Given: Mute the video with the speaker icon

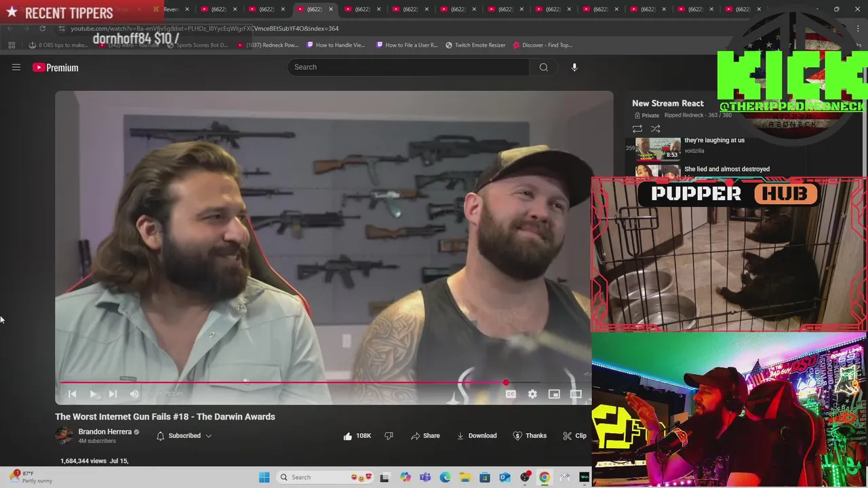Looking at the screenshot, I should [134, 394].
